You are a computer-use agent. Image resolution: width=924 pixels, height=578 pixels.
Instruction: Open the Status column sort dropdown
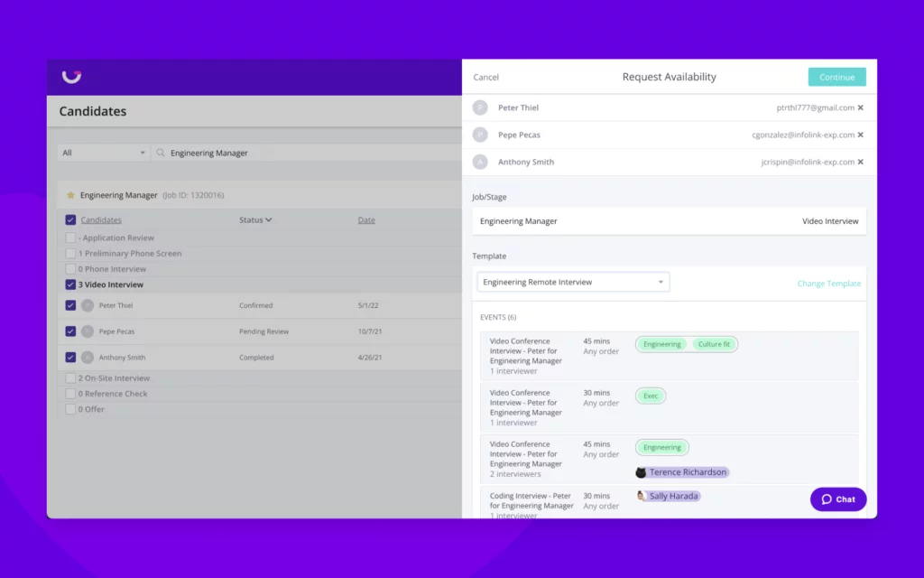point(255,220)
